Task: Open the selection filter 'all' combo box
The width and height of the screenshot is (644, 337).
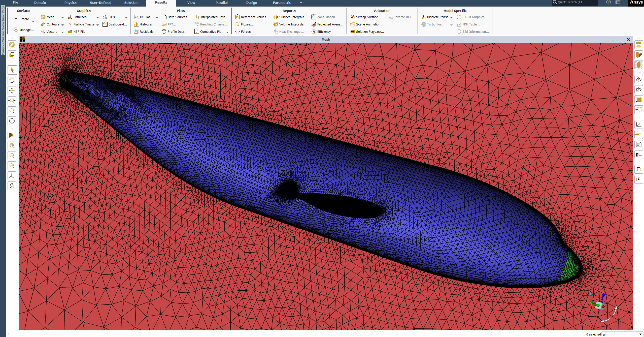Action: click(x=622, y=334)
